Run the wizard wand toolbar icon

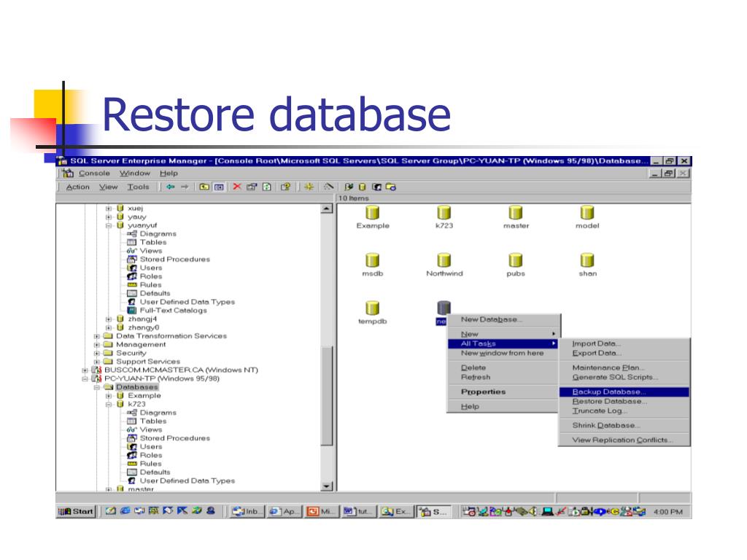pos(328,187)
